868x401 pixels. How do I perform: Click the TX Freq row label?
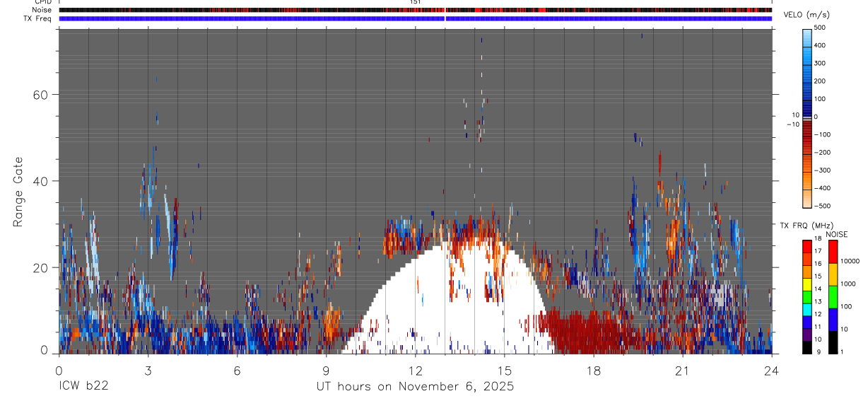coord(37,18)
